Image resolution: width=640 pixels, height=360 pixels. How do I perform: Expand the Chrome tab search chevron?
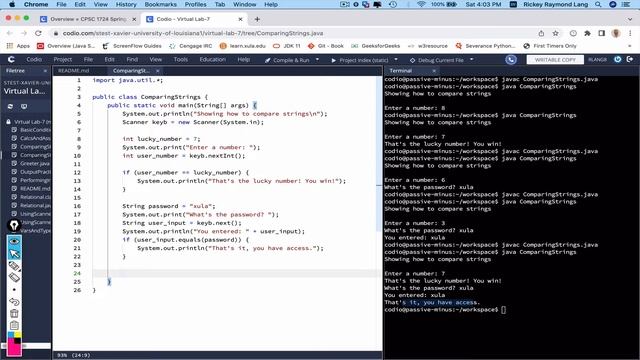630,19
